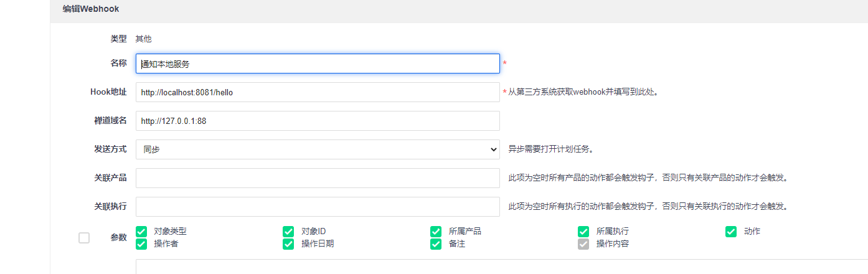Uncheck the 所属执行 checkbox

[583, 232]
